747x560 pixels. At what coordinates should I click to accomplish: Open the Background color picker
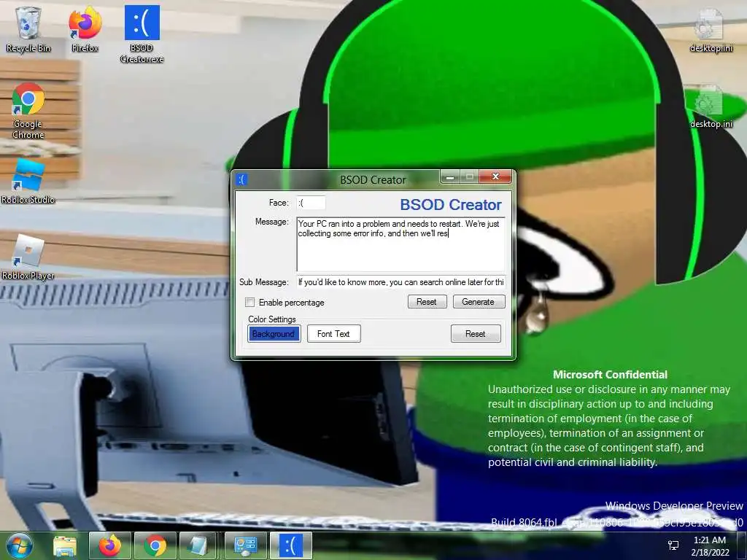click(274, 333)
